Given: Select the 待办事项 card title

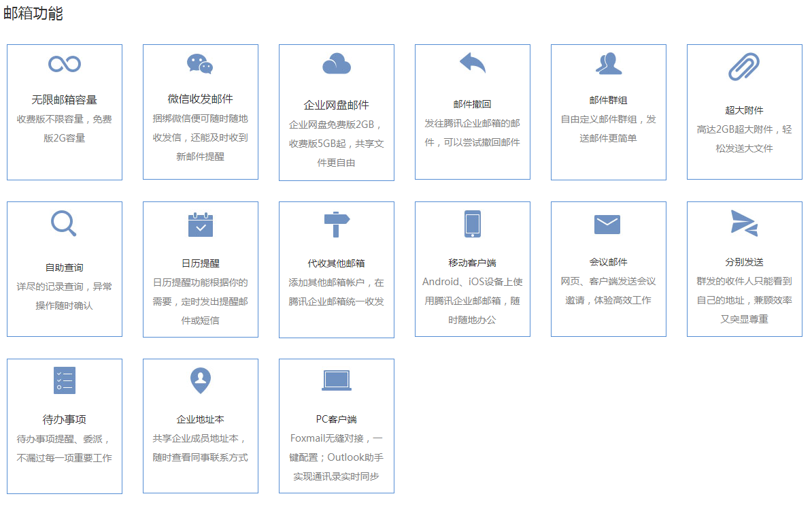Looking at the screenshot, I should click(65, 419).
